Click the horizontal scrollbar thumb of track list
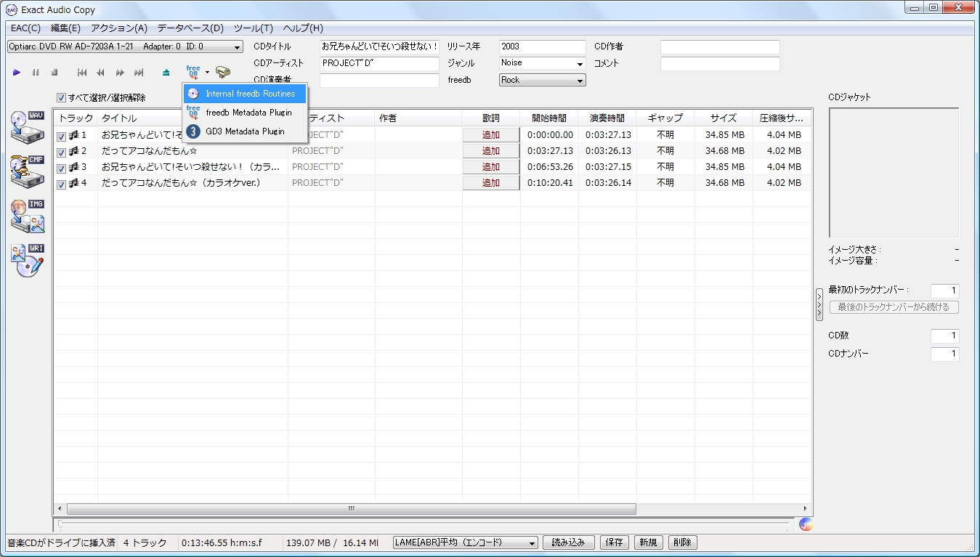This screenshot has height=557, width=980. click(352, 508)
